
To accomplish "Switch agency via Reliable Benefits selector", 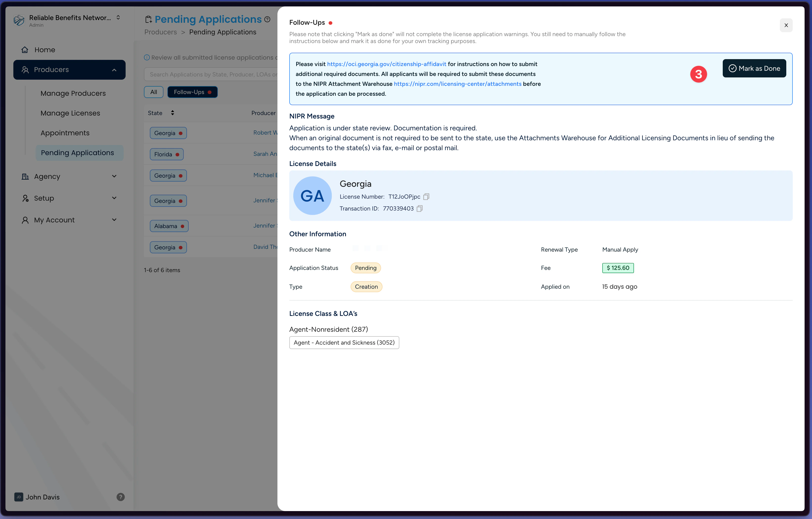I will pyautogui.click(x=118, y=18).
